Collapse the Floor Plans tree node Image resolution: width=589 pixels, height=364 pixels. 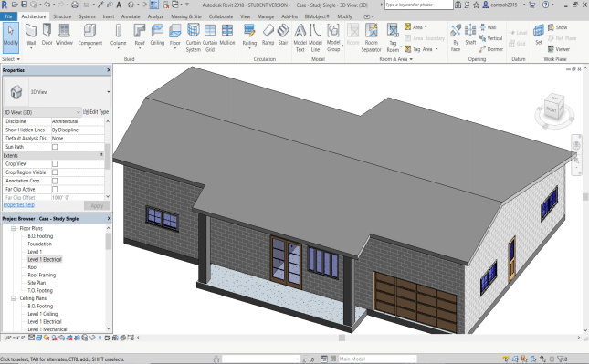tap(13, 229)
